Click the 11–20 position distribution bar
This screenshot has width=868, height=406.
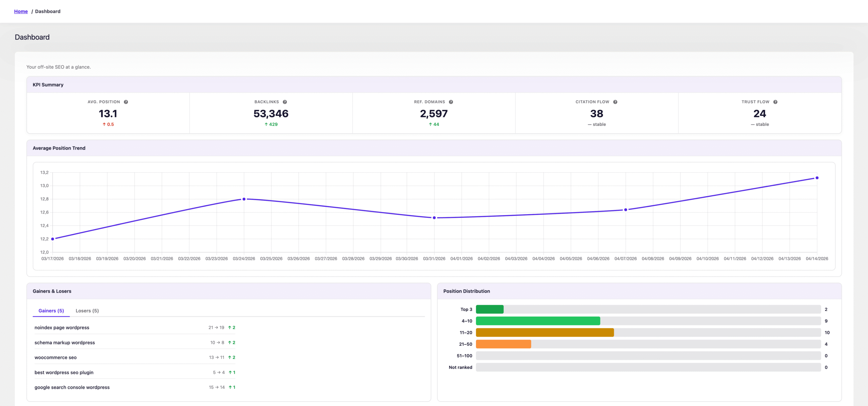(545, 332)
